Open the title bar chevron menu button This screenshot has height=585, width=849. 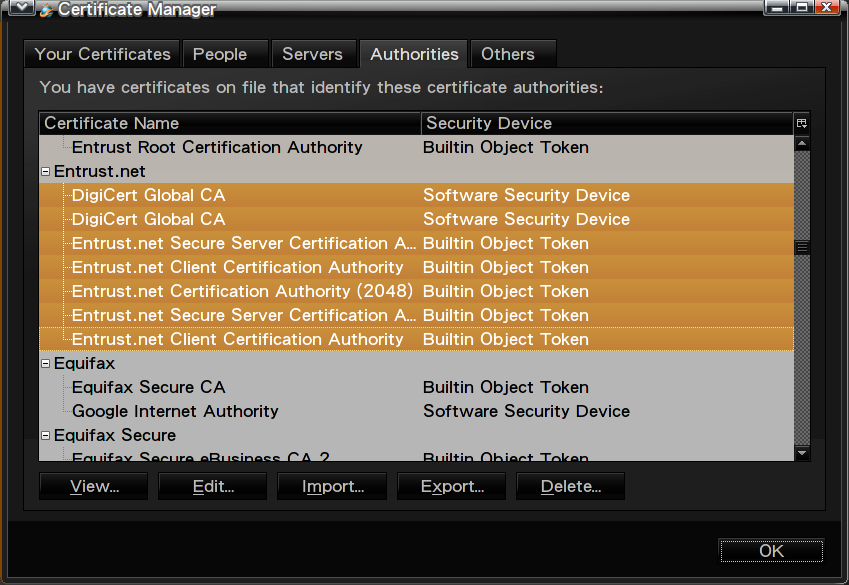(x=20, y=8)
